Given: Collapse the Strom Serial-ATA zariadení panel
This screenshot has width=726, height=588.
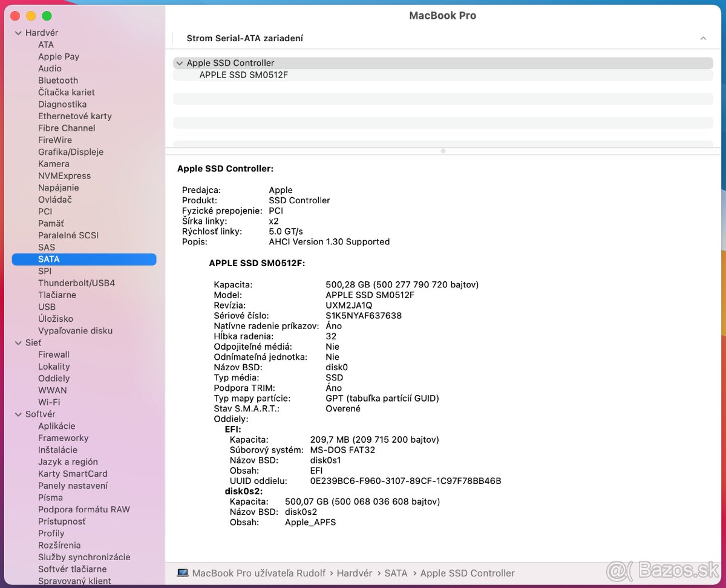Looking at the screenshot, I should [703, 38].
